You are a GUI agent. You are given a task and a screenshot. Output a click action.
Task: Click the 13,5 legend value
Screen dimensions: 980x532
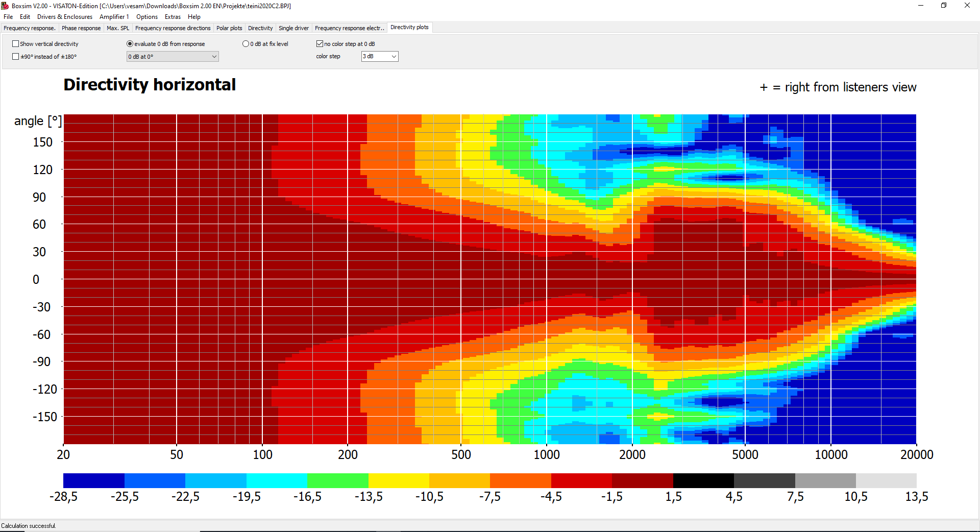click(917, 497)
